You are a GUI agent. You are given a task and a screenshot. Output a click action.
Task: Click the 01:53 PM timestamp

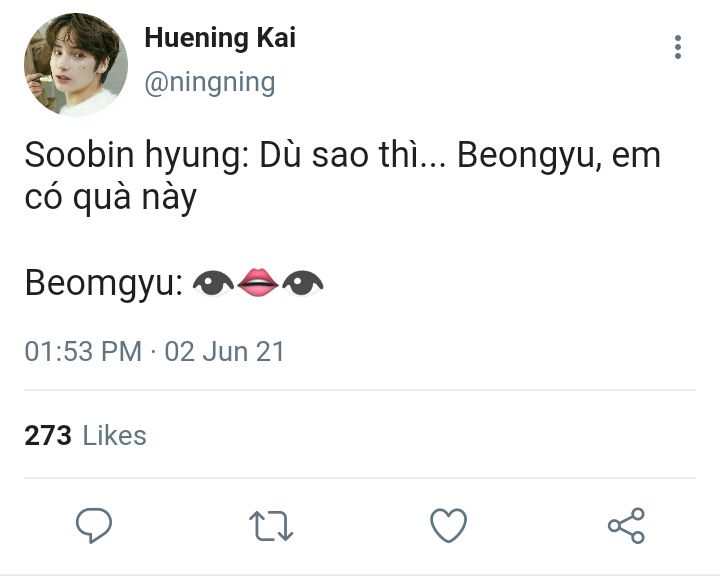pyautogui.click(x=83, y=352)
